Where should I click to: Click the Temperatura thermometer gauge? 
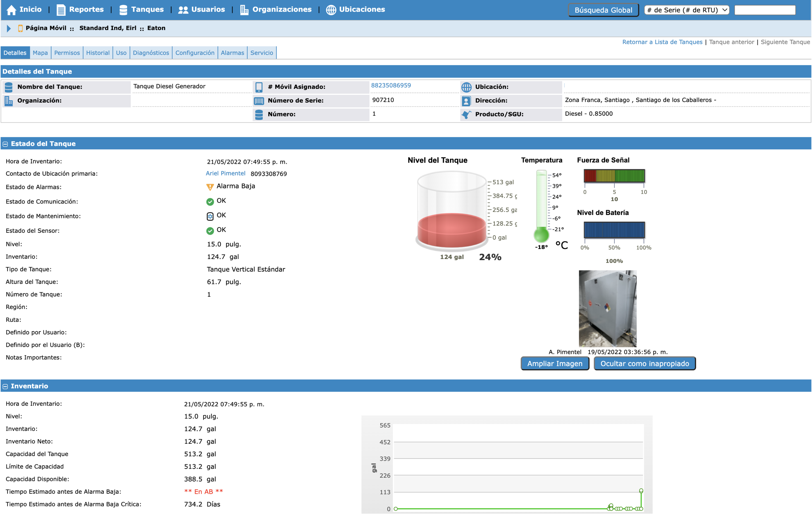click(x=541, y=206)
